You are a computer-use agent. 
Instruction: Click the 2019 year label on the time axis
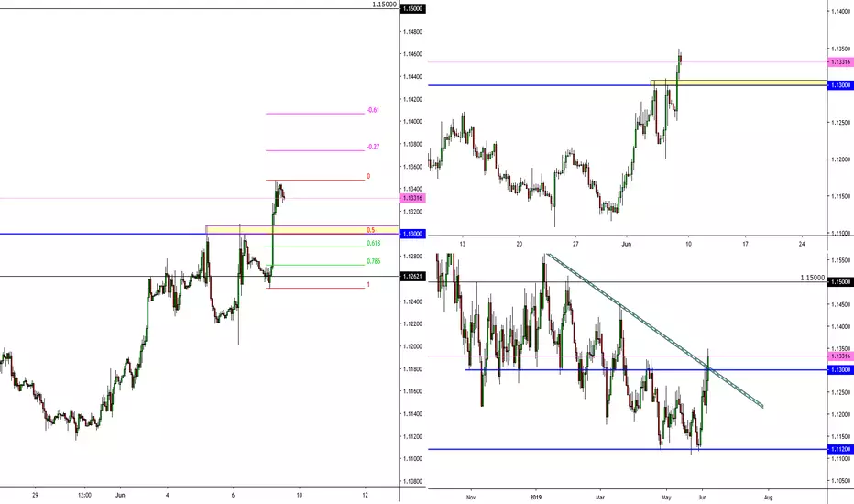pos(536,498)
